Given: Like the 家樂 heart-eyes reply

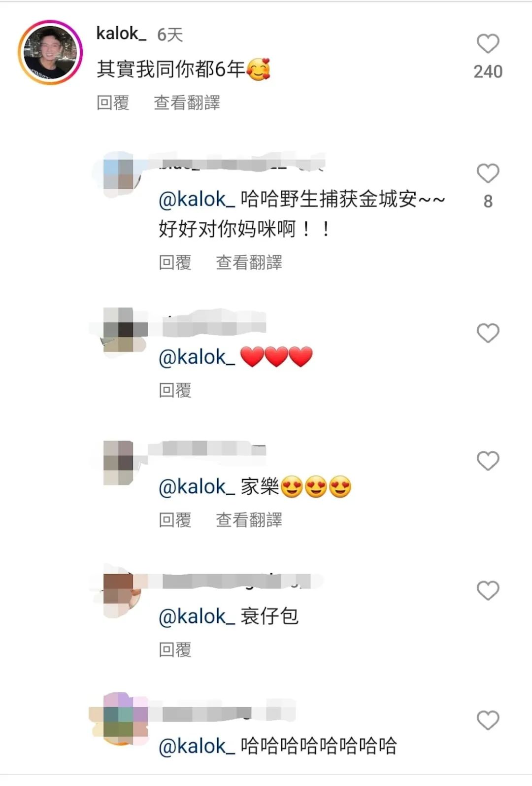Looking at the screenshot, I should point(488,461).
